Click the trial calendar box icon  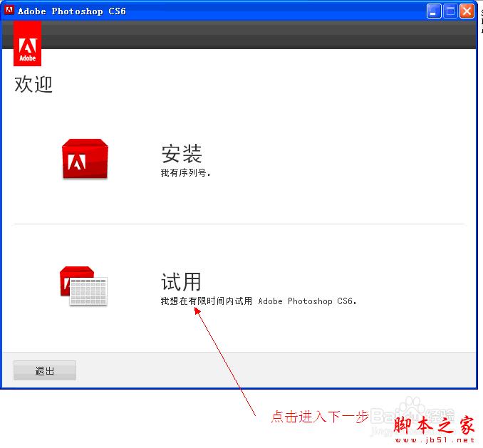coord(83,286)
